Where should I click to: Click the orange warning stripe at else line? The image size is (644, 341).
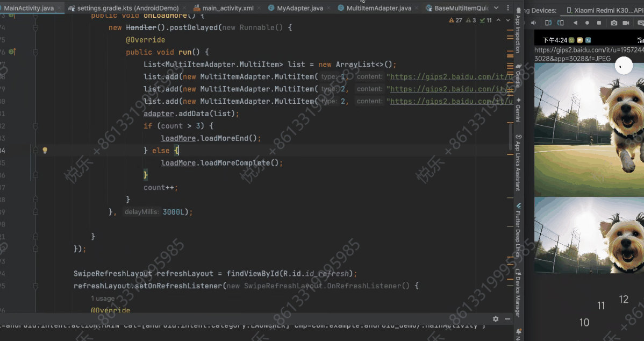510,155
